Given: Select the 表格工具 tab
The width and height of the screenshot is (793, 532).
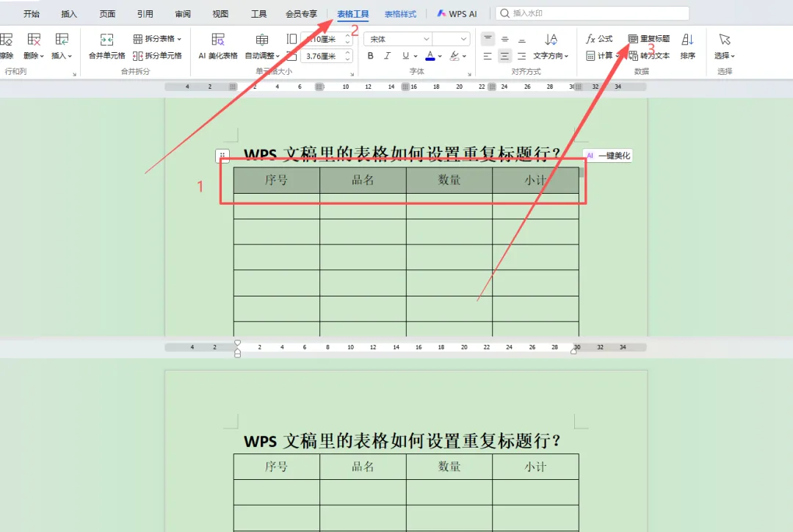Looking at the screenshot, I should (353, 14).
